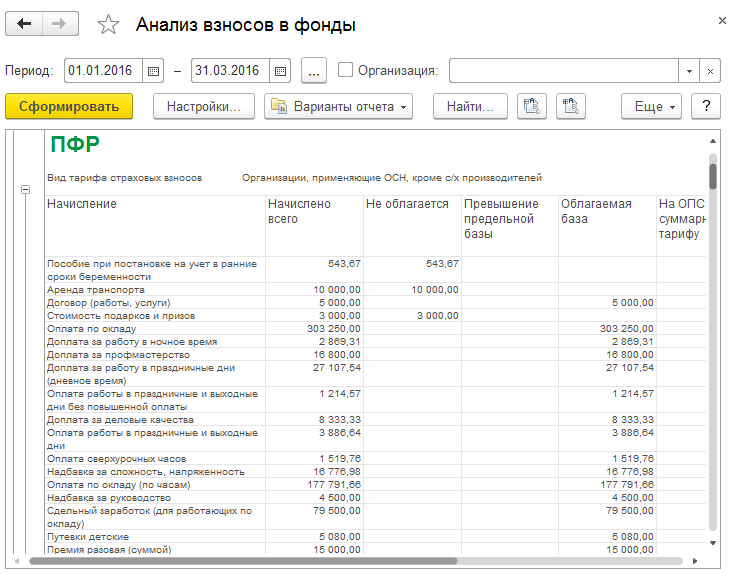The image size is (736, 574).
Task: Open calendar for period start date
Action: click(x=153, y=71)
